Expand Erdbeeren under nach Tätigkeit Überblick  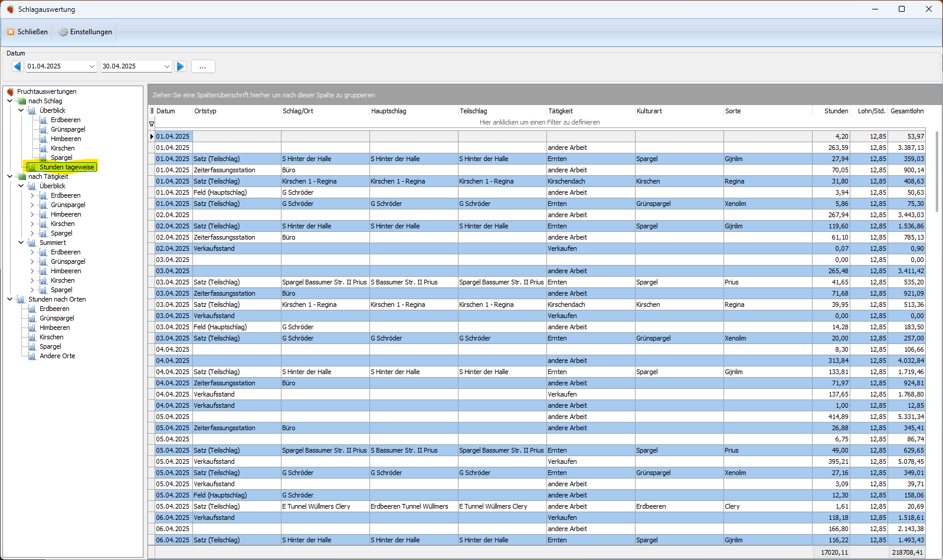pos(32,195)
